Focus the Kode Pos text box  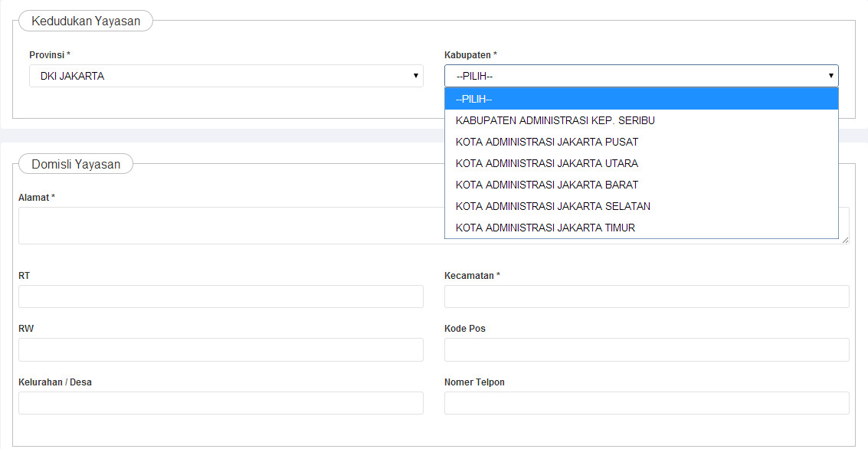[646, 349]
